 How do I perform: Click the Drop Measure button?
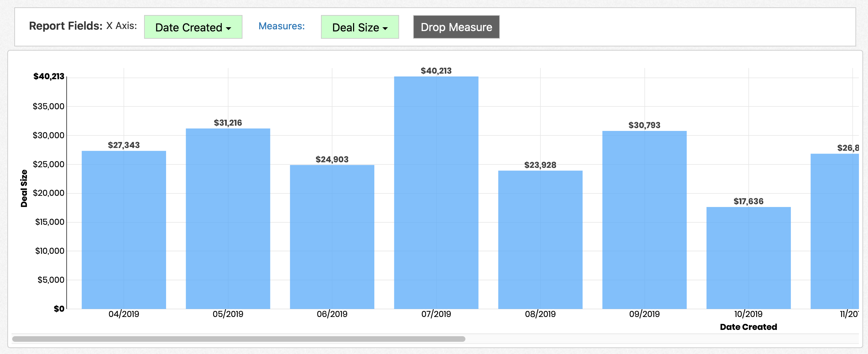pos(456,27)
